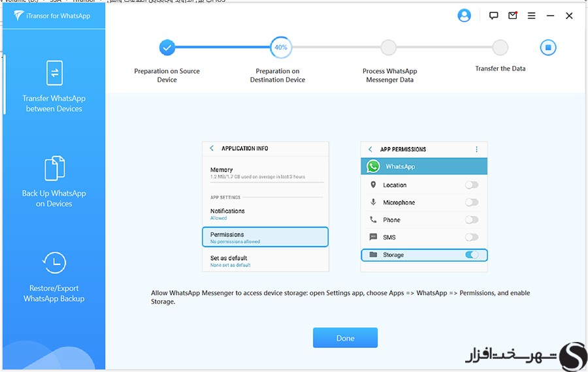Select the highlighted Permissions row

click(x=265, y=237)
